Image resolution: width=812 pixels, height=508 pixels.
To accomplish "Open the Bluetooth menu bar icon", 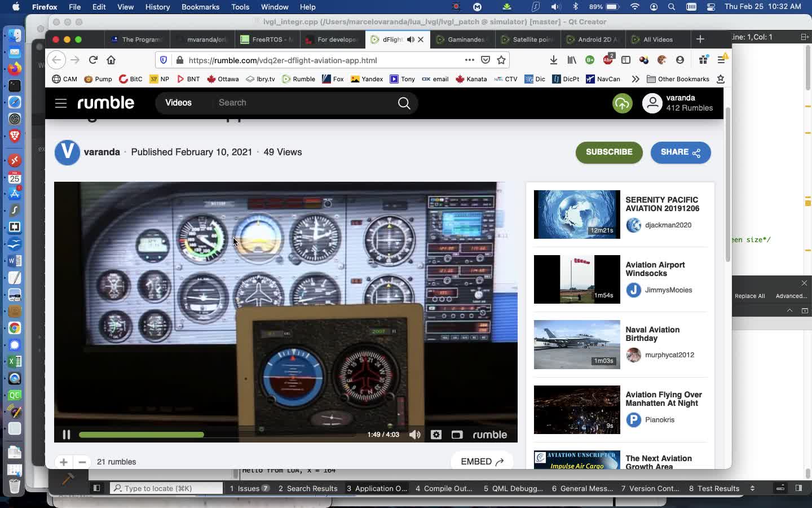I will click(x=575, y=7).
